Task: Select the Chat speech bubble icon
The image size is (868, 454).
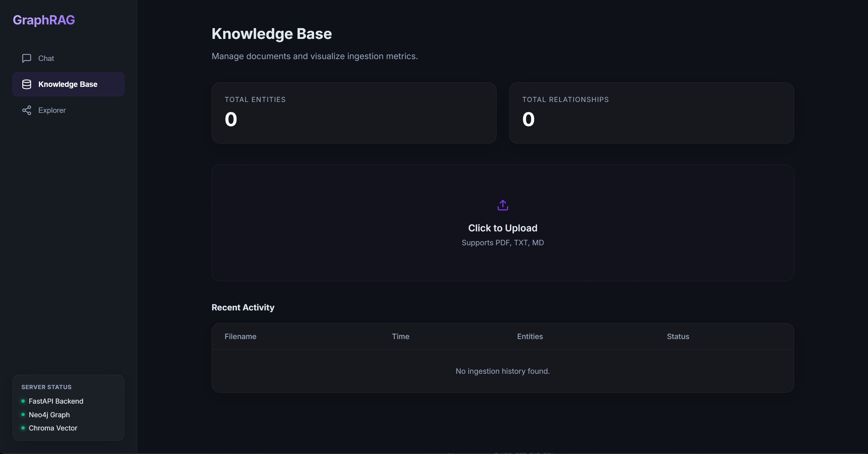Action: tap(27, 58)
